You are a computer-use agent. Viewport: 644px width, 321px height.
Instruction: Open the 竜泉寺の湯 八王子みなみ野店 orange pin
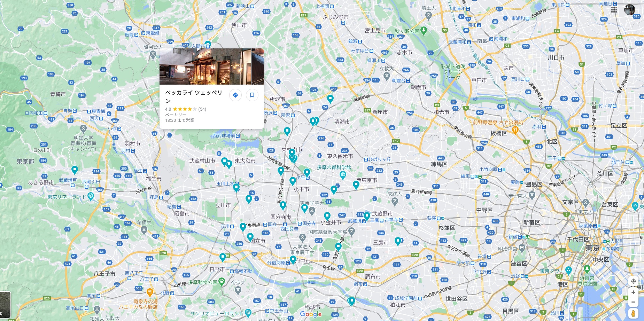pyautogui.click(x=150, y=292)
